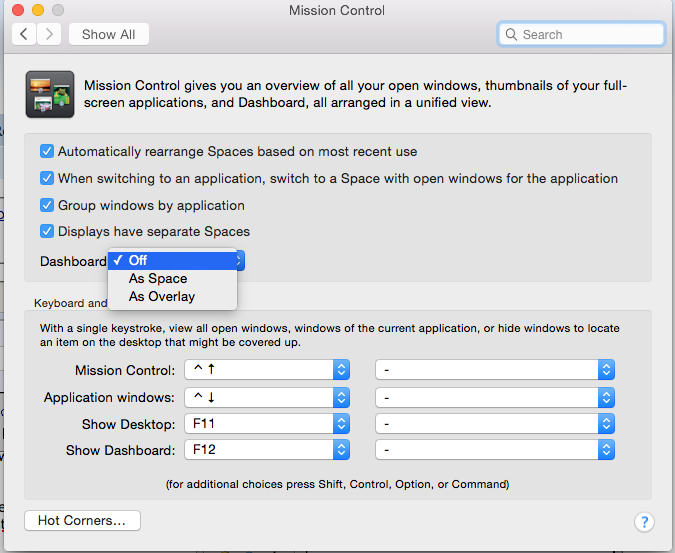Open Show Dashboard mouse shortcut dropdown
Screen dimensions: 675x553
coord(495,450)
